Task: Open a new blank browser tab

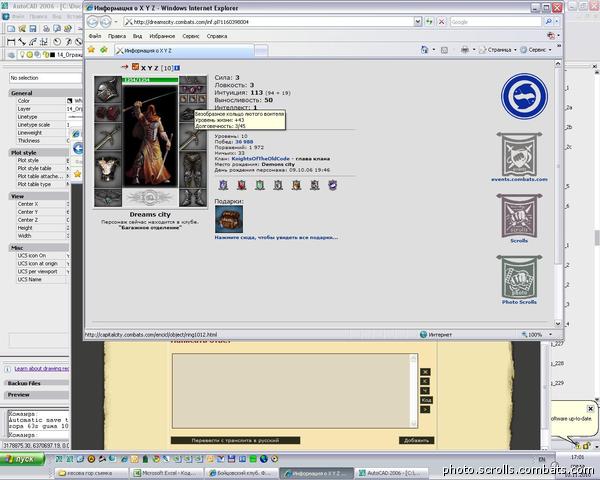Action: 261,51
